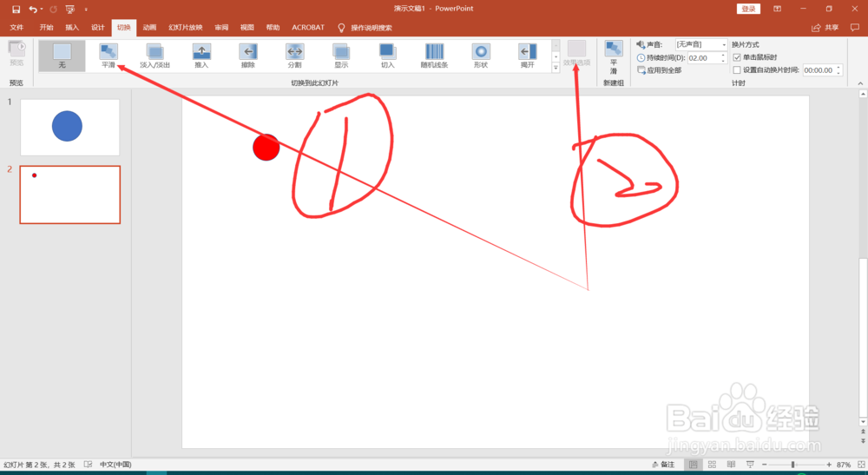Switch to Normal view in status bar

click(693, 465)
